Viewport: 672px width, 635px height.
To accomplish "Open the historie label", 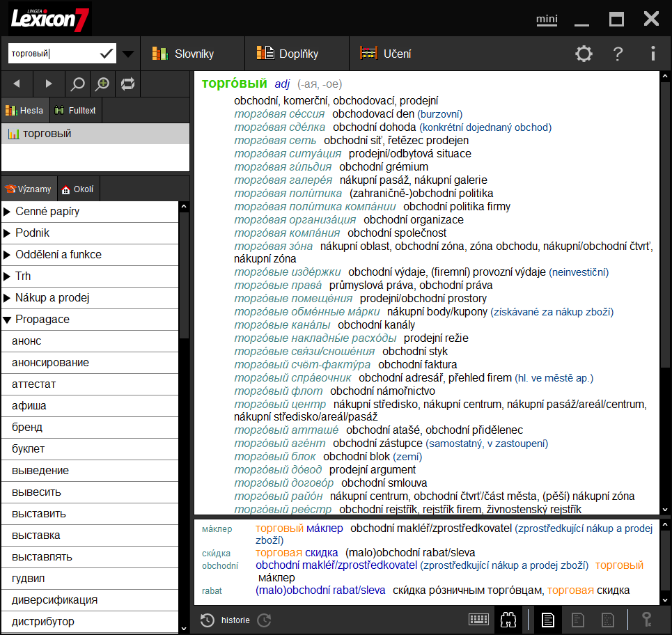I will click(235, 620).
